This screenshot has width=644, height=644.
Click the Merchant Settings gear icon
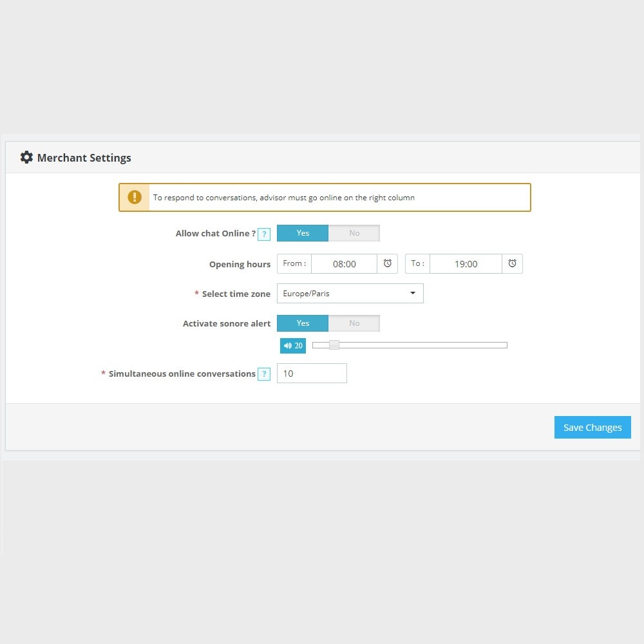26,157
